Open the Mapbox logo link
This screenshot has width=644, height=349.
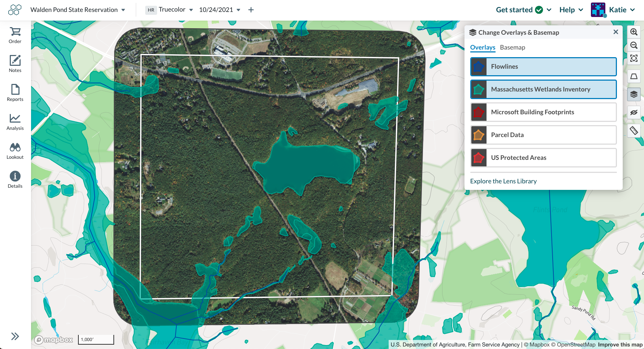click(x=53, y=340)
